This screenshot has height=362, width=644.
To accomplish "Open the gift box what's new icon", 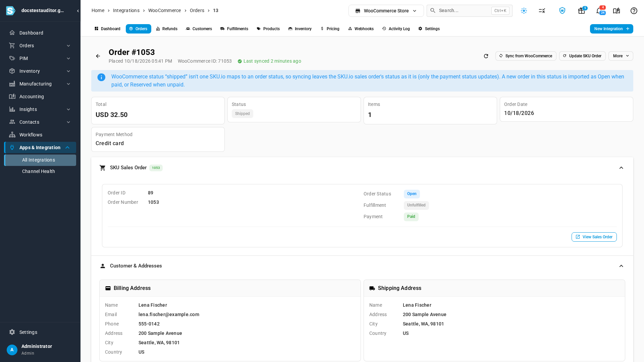I will [582, 11].
